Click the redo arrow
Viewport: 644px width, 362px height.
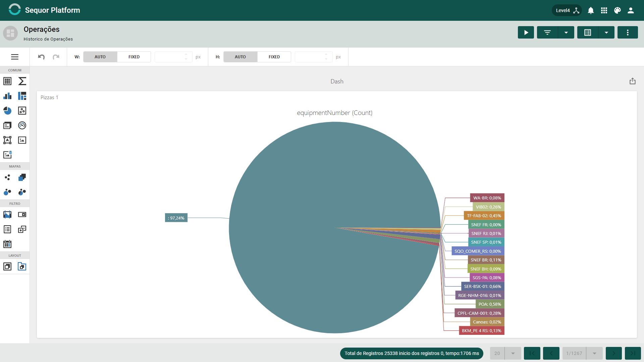coord(56,57)
